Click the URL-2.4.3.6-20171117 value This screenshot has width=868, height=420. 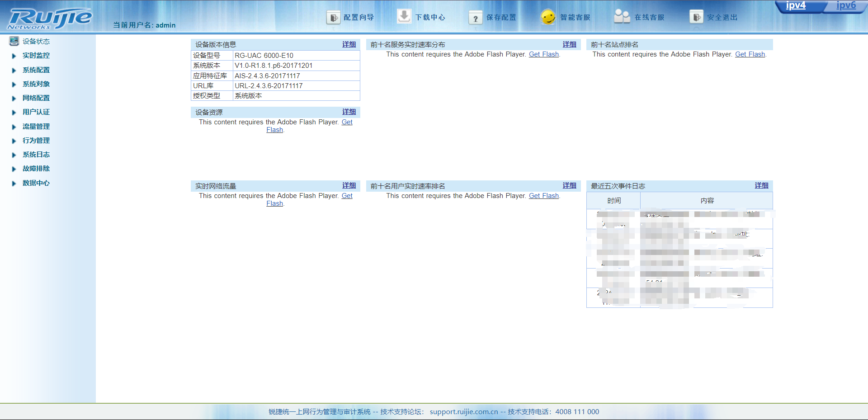click(269, 86)
